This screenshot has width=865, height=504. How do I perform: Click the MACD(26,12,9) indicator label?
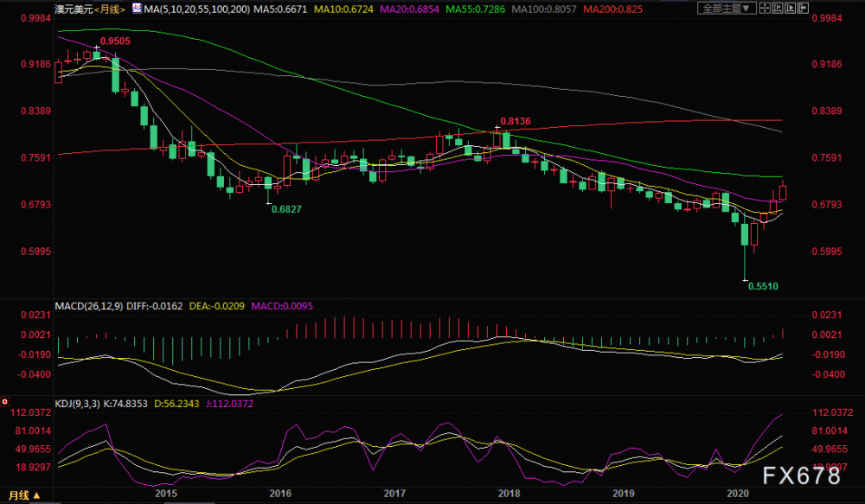tap(89, 306)
